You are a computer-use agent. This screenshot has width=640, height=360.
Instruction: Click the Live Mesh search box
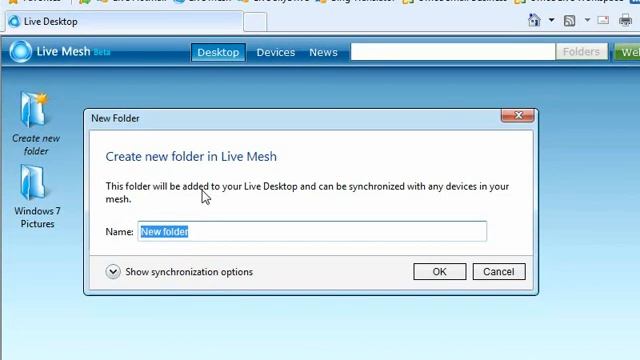click(x=453, y=52)
